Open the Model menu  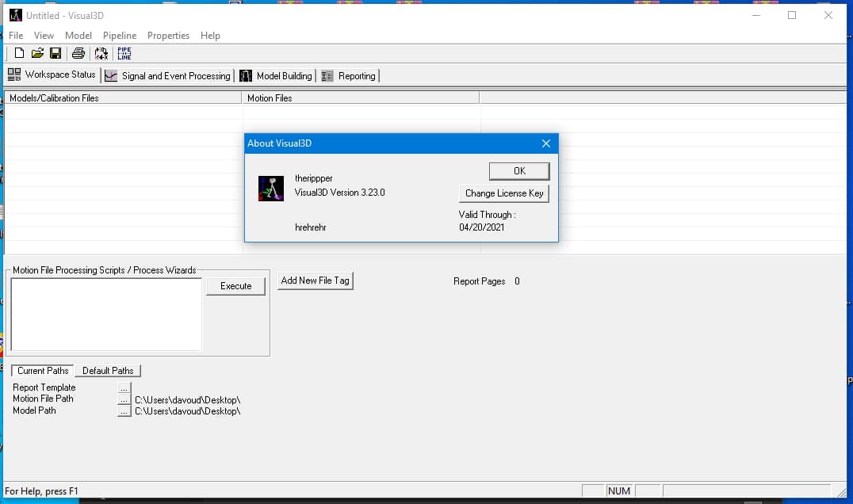(78, 36)
